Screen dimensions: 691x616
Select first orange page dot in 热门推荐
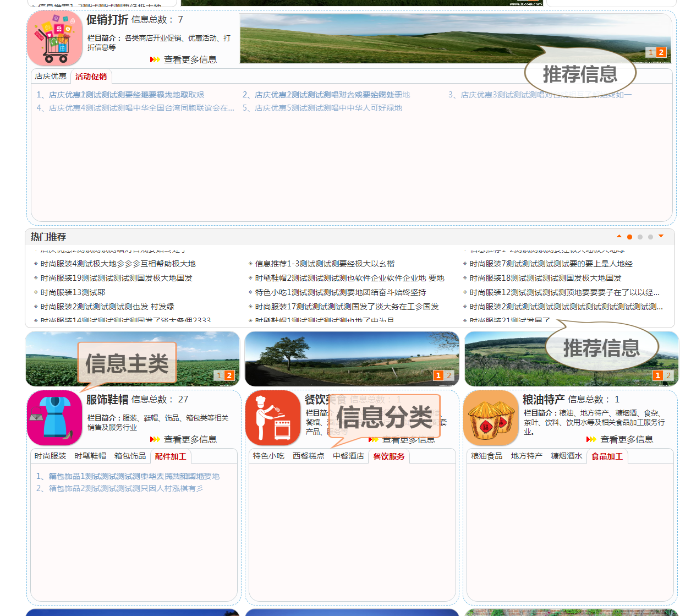click(629, 237)
